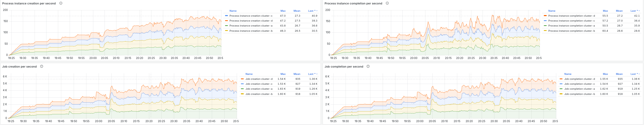This screenshot has width=644, height=125.
Task: Click Last * sort header in Process instance completion legend
Action: 635,11
